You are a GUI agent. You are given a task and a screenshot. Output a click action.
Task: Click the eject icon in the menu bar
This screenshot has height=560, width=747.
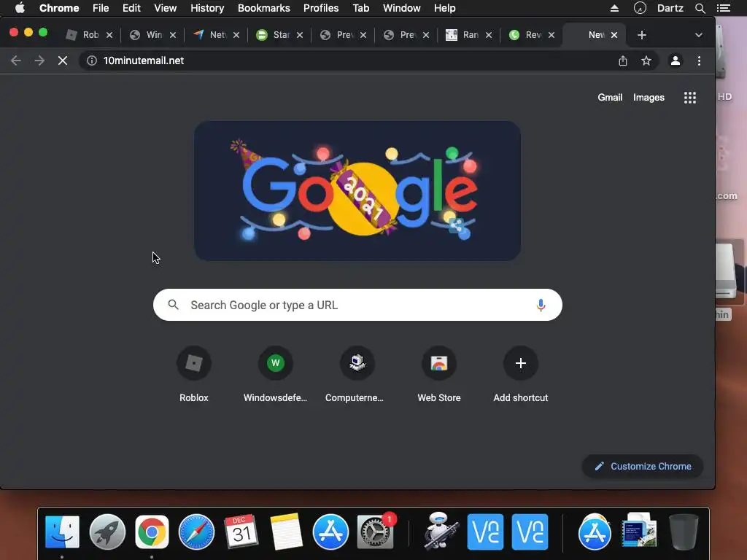point(614,8)
